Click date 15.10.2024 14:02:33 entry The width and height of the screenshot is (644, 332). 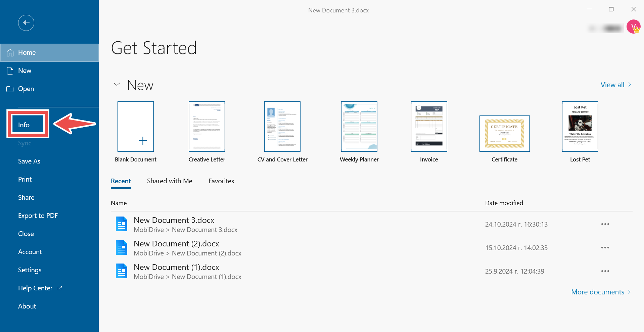[516, 248]
